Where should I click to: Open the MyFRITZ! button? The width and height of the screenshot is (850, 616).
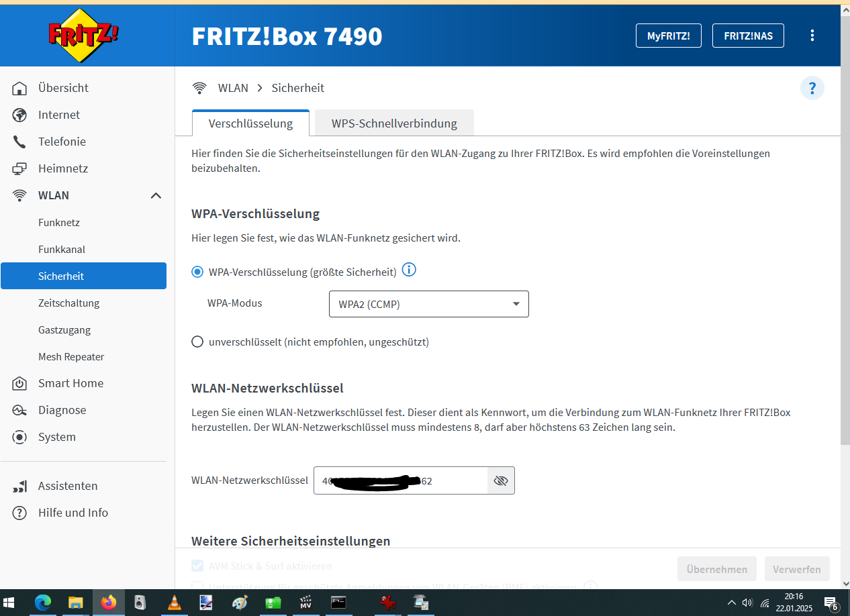click(x=669, y=36)
